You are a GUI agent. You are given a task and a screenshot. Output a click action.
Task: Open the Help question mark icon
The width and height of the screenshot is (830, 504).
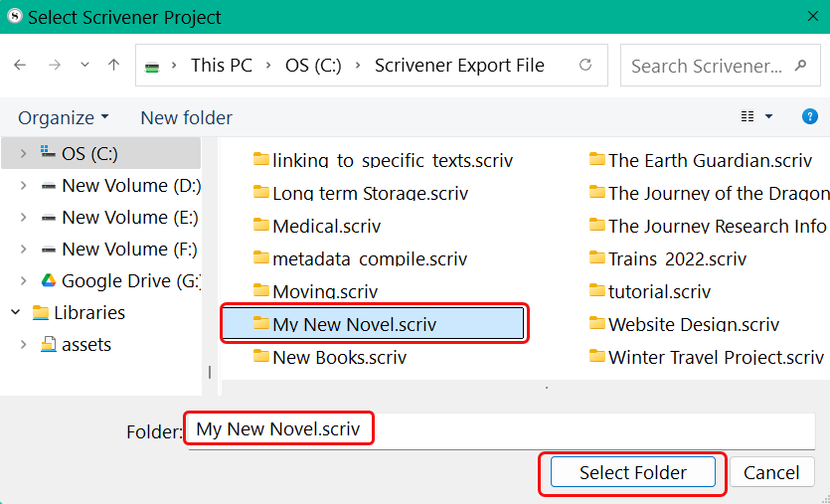point(810,116)
